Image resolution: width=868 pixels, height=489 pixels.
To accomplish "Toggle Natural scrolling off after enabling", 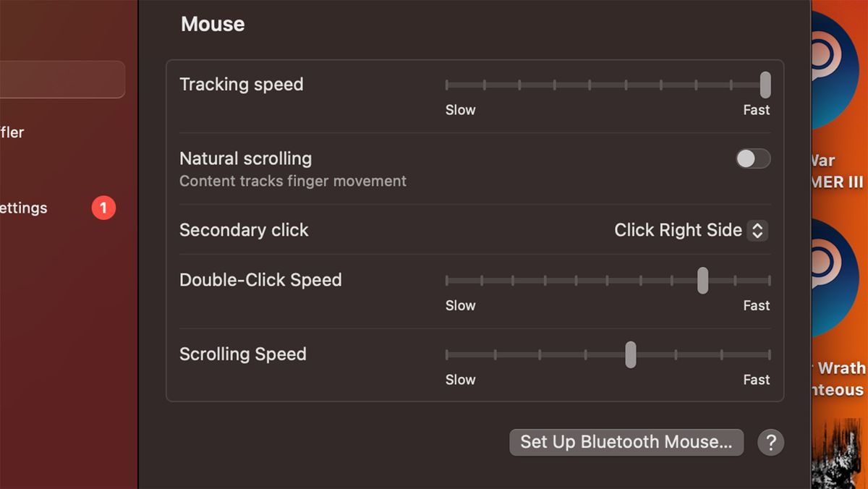I will click(x=753, y=158).
